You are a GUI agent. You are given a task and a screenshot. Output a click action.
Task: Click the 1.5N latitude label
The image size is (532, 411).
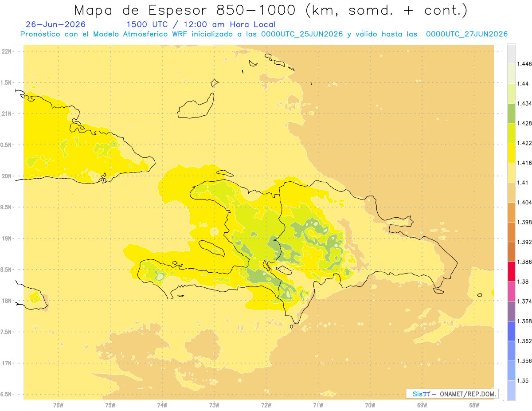pos(7,82)
